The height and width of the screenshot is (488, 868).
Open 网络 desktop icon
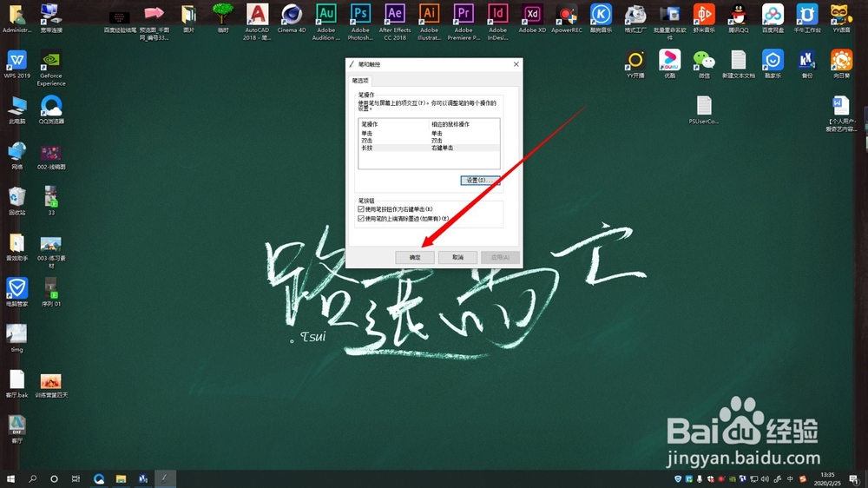pos(17,155)
